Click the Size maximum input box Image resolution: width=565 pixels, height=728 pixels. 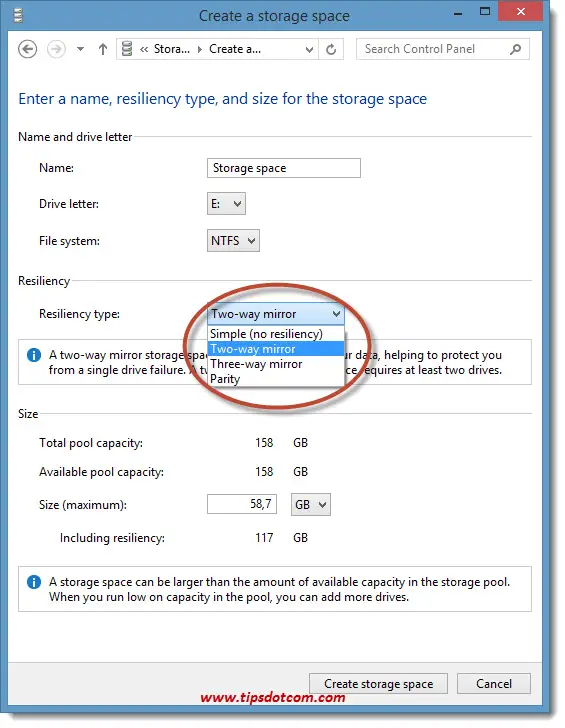(242, 504)
